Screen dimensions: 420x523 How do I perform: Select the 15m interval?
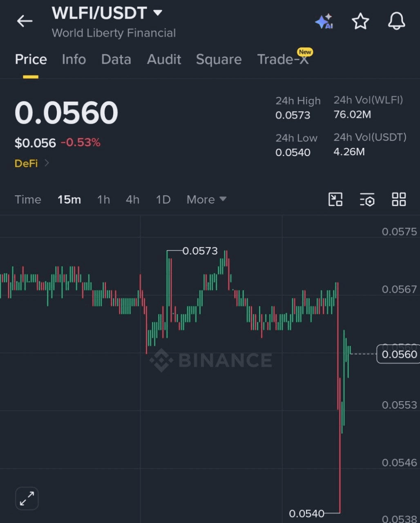point(69,199)
